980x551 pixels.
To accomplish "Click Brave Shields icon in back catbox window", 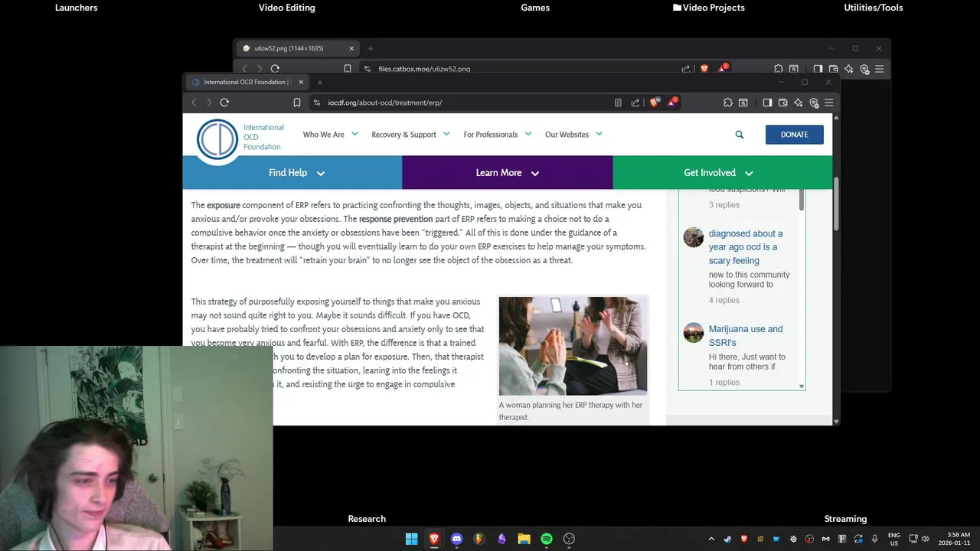I will [x=704, y=69].
